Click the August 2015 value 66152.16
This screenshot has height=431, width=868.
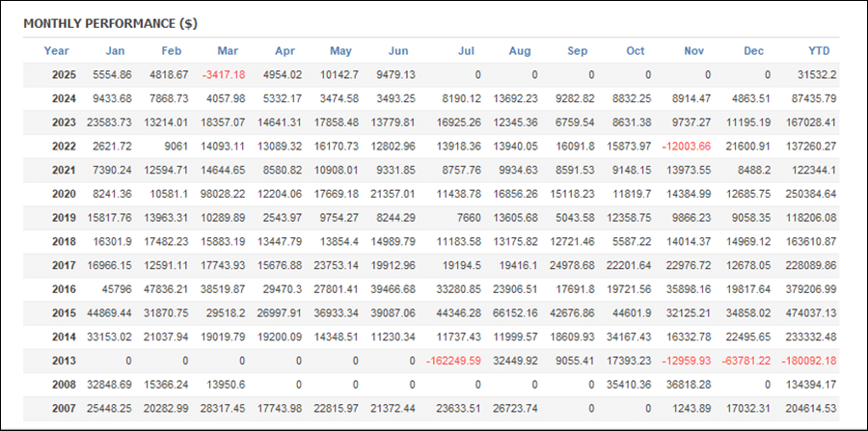(515, 313)
